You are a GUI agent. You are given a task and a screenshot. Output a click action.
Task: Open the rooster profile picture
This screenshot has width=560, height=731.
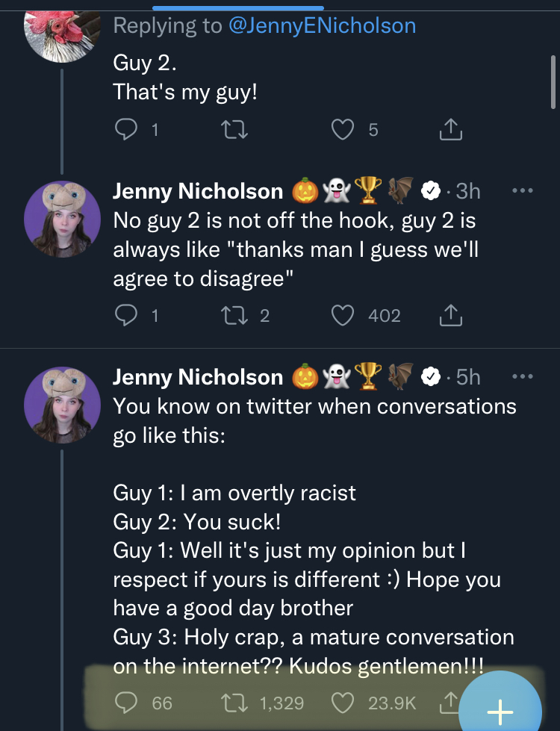click(58, 28)
